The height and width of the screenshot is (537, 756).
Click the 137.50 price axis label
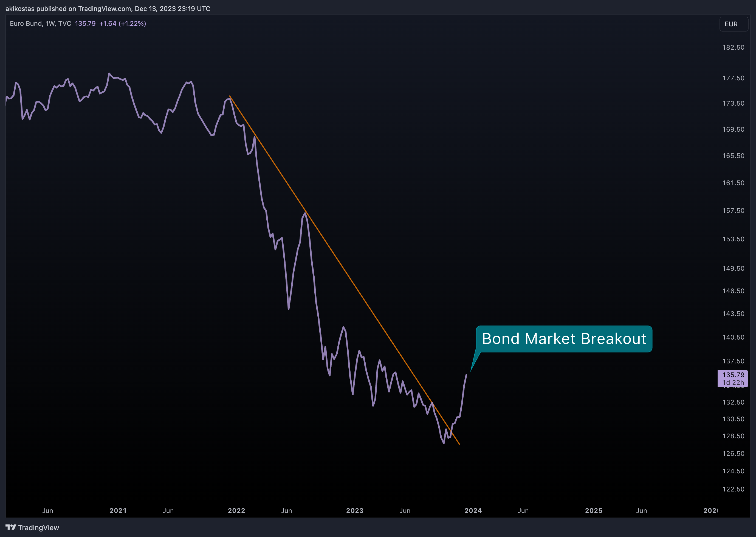pos(733,361)
